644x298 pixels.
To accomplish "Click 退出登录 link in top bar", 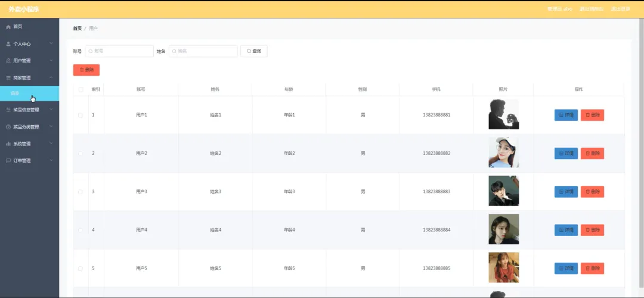I will click(620, 9).
